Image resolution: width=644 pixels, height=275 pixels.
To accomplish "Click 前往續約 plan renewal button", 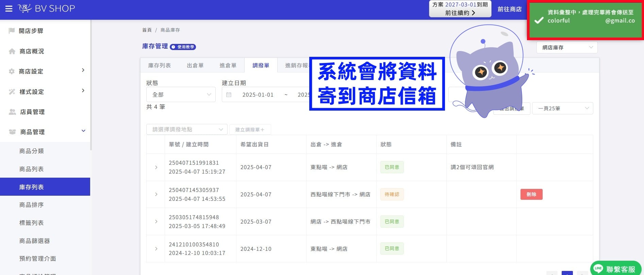I will (x=460, y=9).
